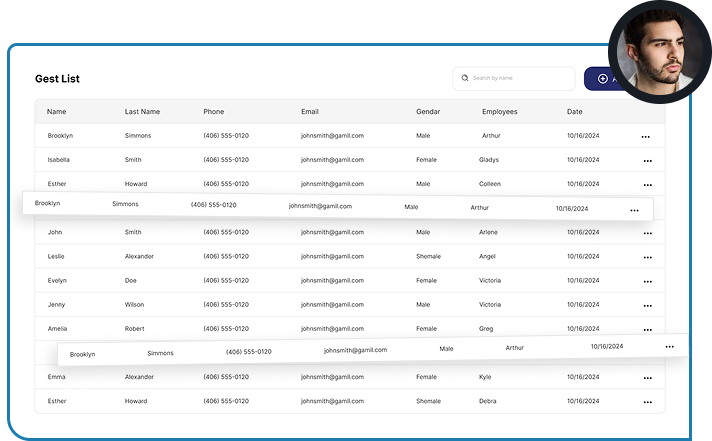Open row actions for Evelyn Doe
712x441 pixels.
tap(647, 282)
